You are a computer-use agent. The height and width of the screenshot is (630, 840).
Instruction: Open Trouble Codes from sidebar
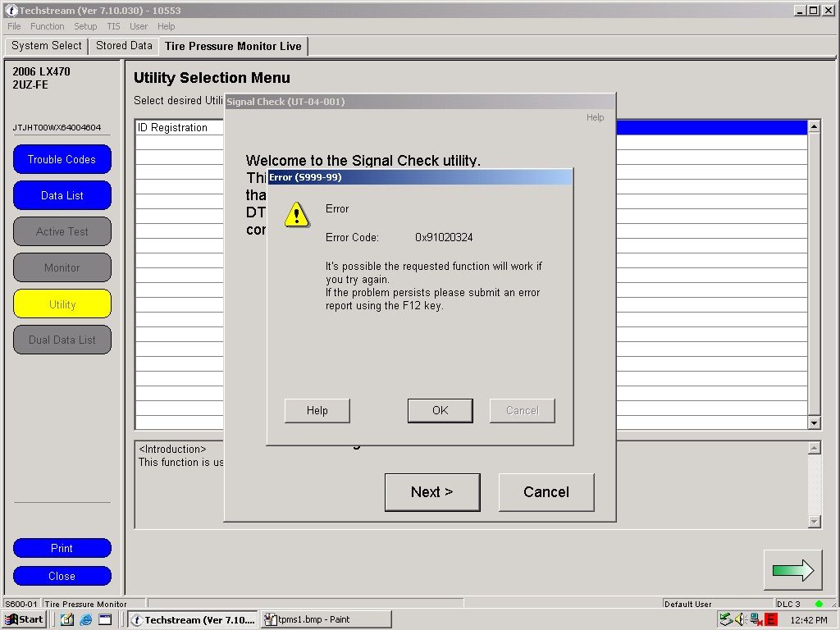coord(62,159)
